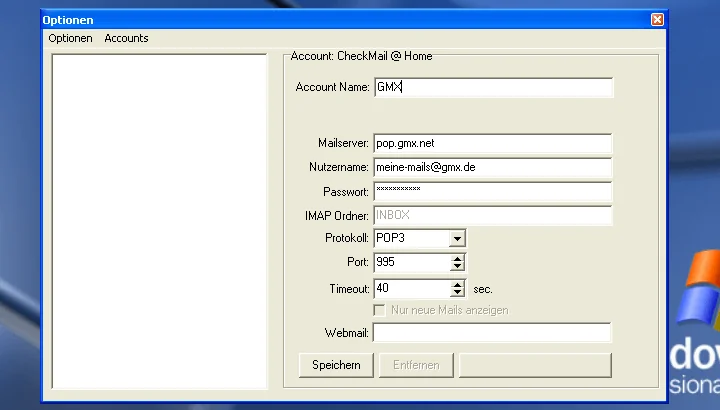720x410 pixels.
Task: Click the IMAP Ordner field showing INBOX
Action: (493, 215)
